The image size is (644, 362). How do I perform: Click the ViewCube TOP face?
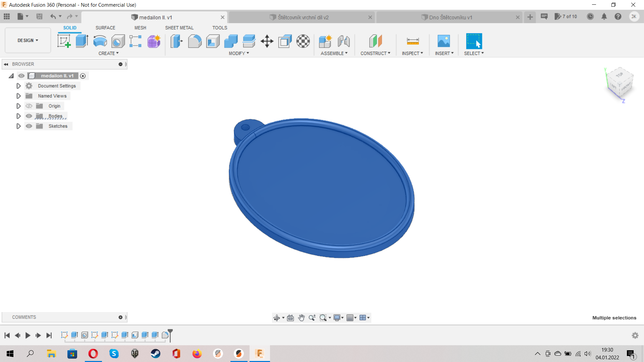tap(620, 75)
